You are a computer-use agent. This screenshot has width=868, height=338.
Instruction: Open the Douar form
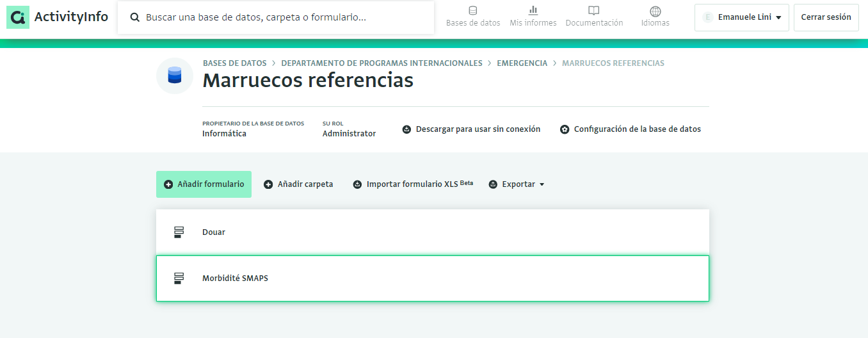point(433,232)
